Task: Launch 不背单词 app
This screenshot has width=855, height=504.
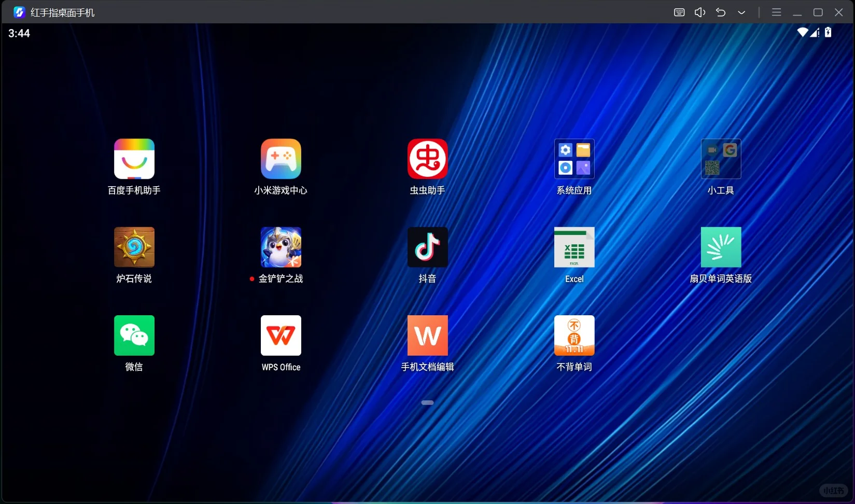Action: pyautogui.click(x=574, y=335)
